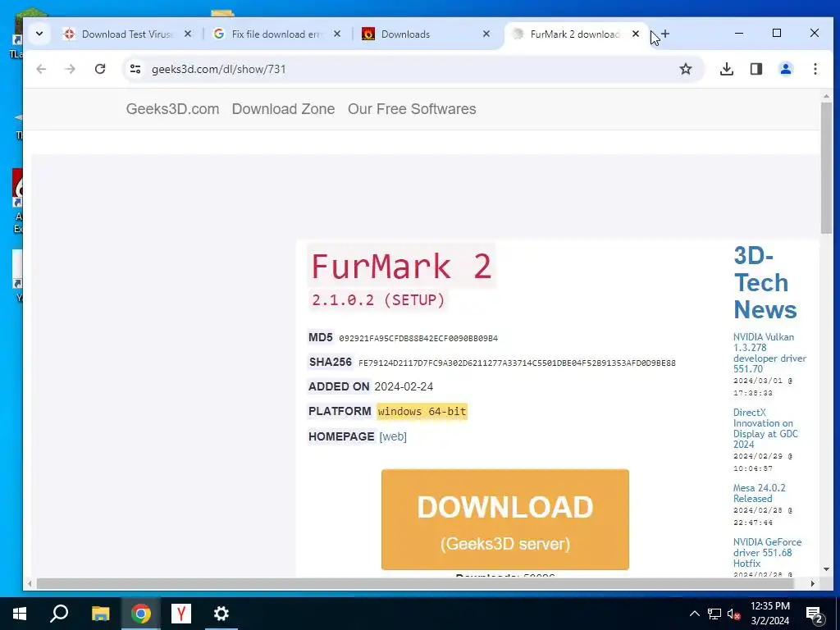Open Chrome downloads tray icon
Viewport: 840px width, 630px height.
[727, 69]
